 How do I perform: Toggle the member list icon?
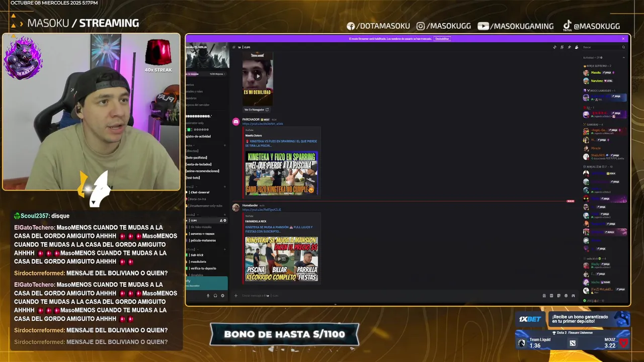577,47
